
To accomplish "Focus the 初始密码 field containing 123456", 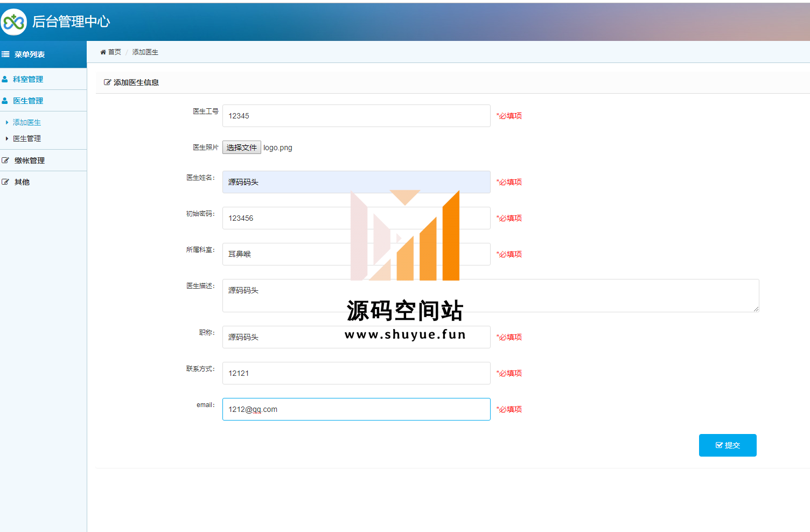I will 357,218.
